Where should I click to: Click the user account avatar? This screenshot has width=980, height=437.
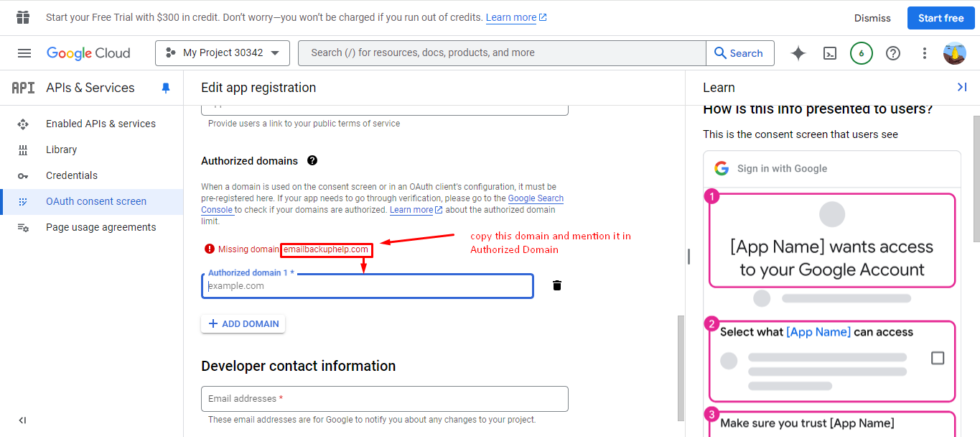tap(955, 53)
